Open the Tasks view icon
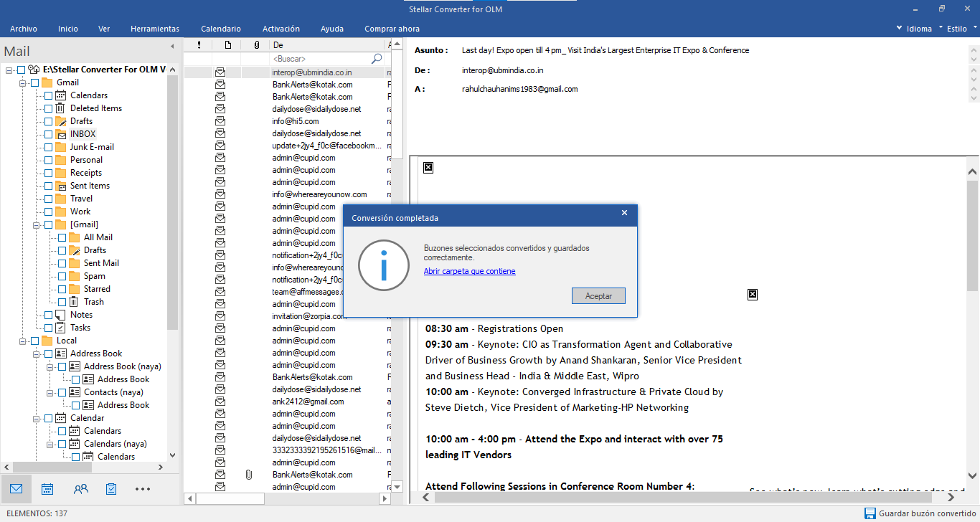This screenshot has height=522, width=980. pyautogui.click(x=111, y=489)
